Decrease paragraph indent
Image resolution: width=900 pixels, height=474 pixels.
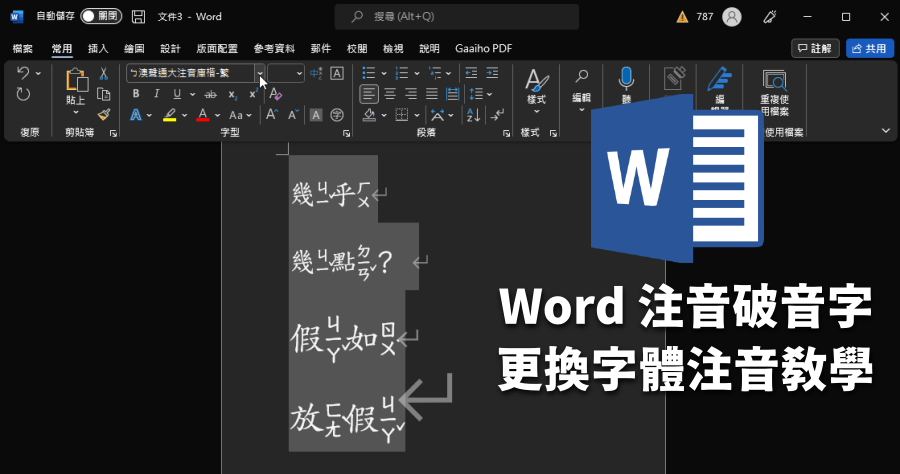471,73
